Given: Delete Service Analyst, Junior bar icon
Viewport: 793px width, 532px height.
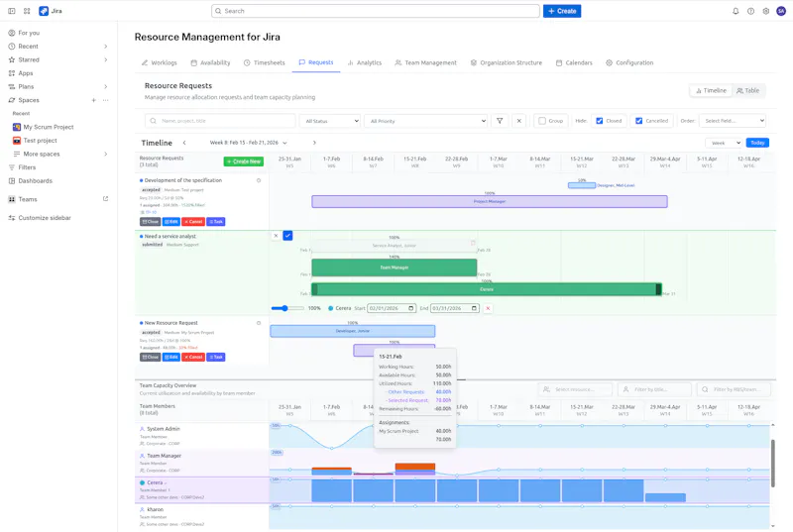Looking at the screenshot, I should coord(473,243).
